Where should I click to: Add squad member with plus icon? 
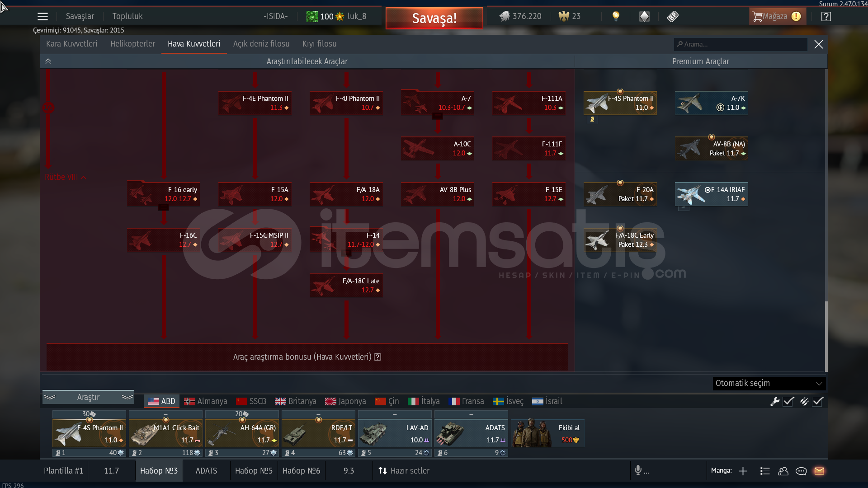[743, 471]
